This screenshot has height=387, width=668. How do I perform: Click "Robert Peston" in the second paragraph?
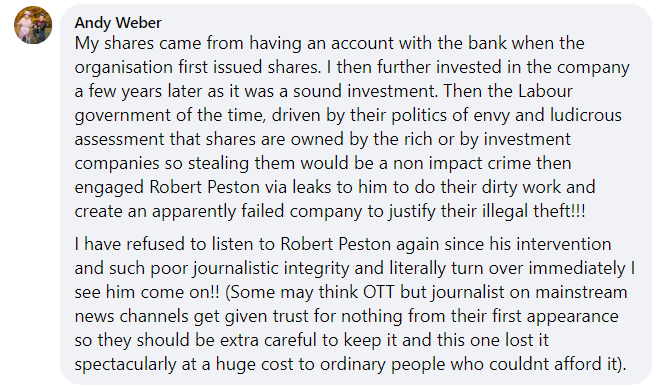coord(336,244)
